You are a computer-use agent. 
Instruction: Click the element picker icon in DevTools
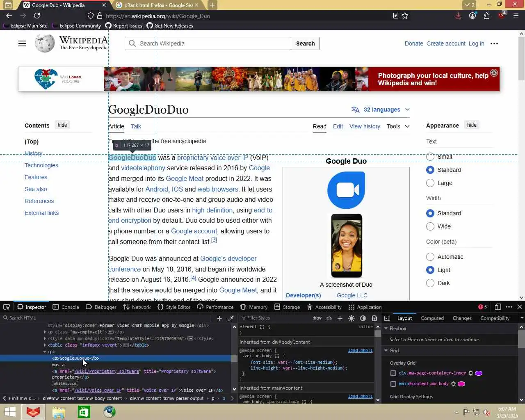click(7, 307)
